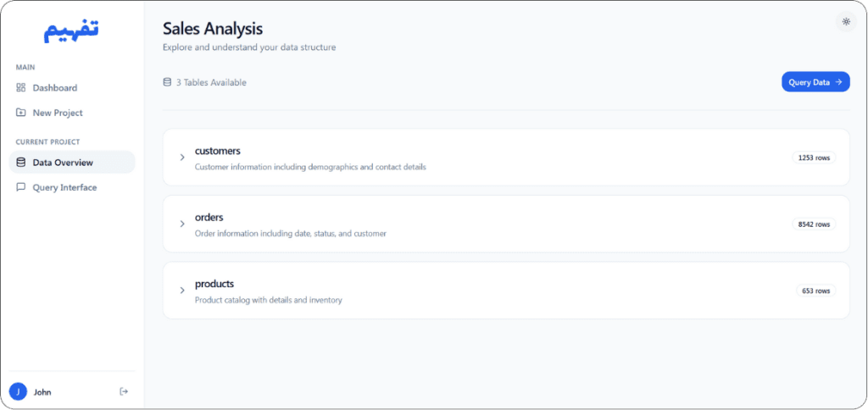Click the logout icon next to John

click(x=124, y=391)
